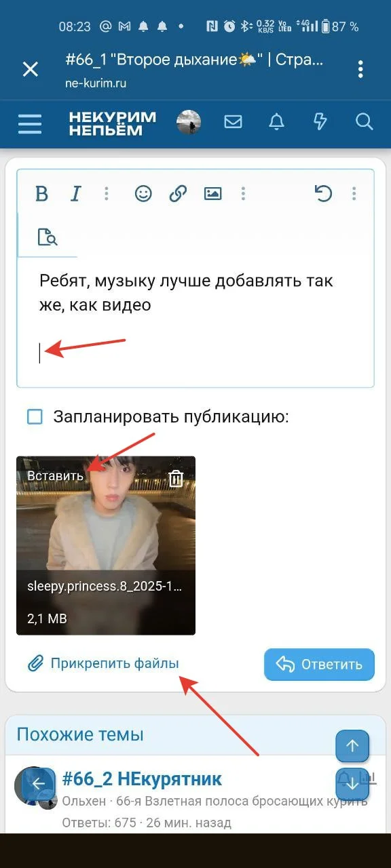The height and width of the screenshot is (868, 391).
Task: Undo the last edit
Action: pyautogui.click(x=323, y=194)
